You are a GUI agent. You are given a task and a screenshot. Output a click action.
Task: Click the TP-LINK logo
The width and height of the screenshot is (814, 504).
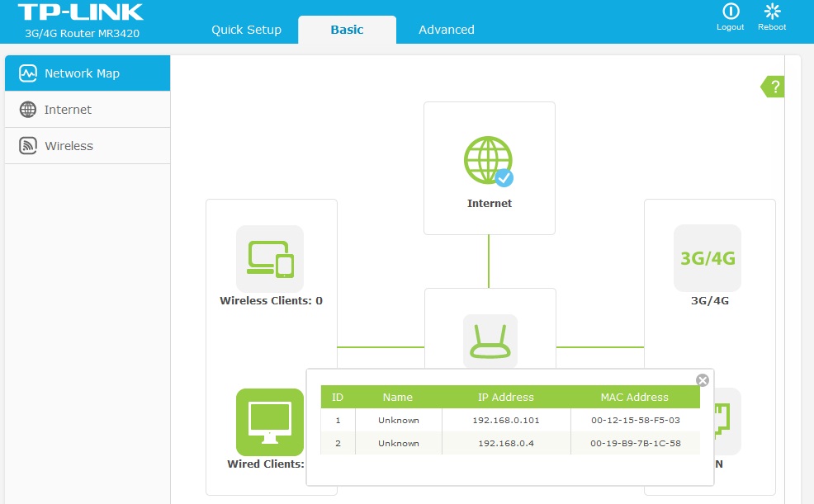coord(80,12)
